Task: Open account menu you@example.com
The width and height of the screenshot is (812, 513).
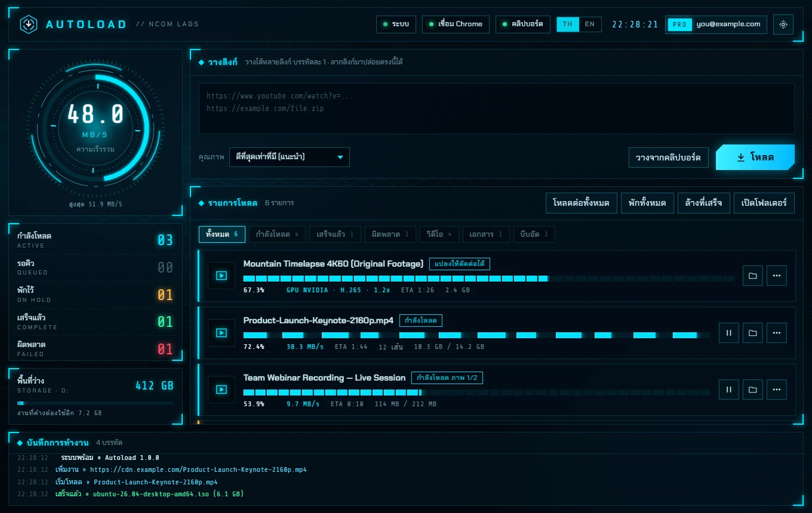Action: click(716, 24)
